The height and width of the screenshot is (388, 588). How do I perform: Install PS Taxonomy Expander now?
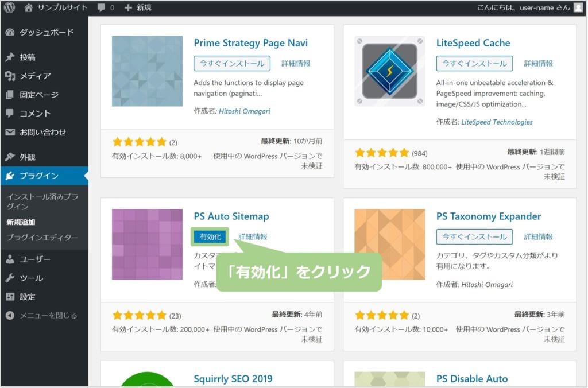click(474, 236)
